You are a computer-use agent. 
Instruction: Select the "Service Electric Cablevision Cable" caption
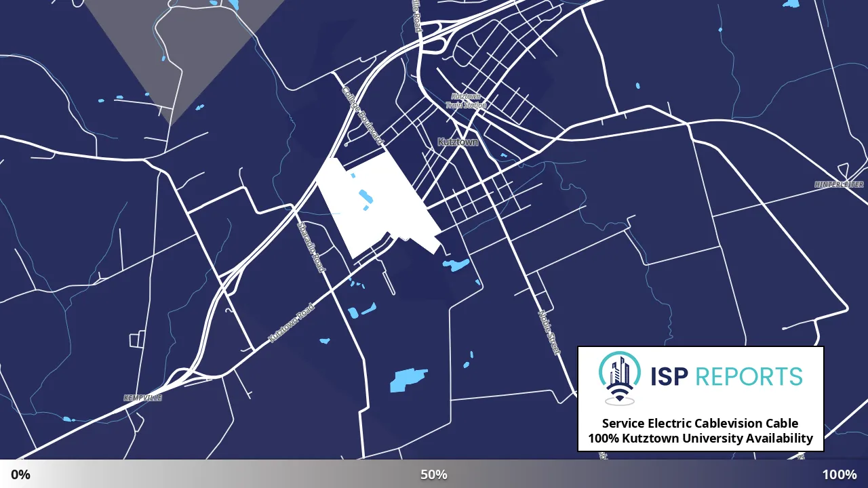coord(700,424)
